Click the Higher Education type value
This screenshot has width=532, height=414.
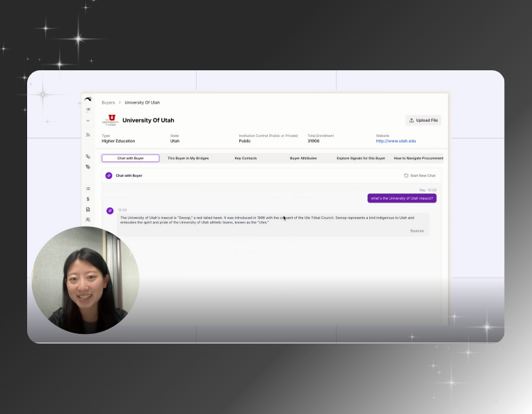coord(118,141)
